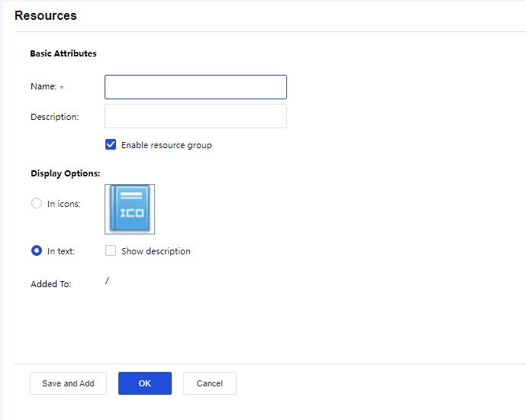This screenshot has width=526, height=420.
Task: Click the 'Show description' label text
Action: point(156,251)
